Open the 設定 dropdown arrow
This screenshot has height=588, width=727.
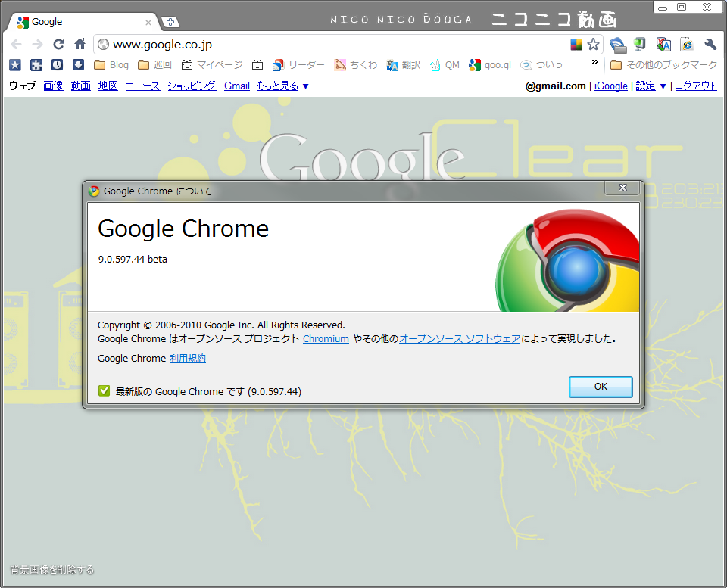(x=663, y=86)
